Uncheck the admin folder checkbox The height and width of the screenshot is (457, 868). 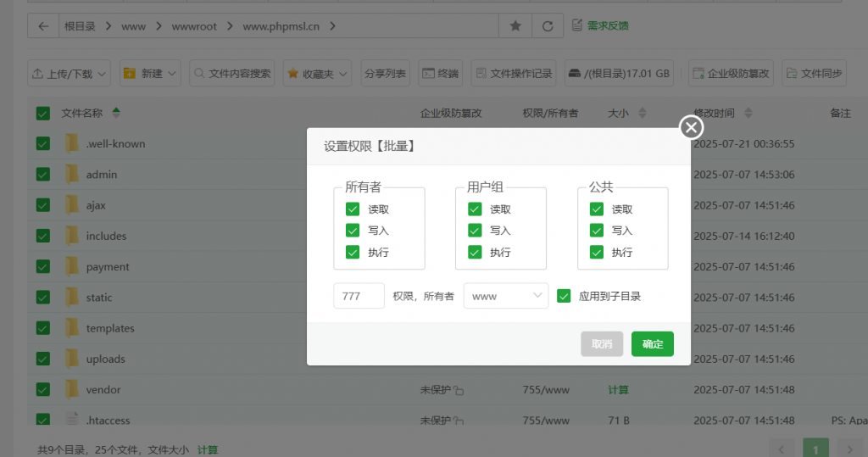point(42,174)
